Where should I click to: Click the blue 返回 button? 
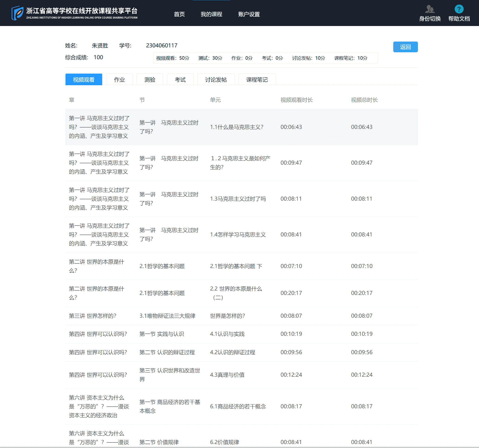point(405,47)
